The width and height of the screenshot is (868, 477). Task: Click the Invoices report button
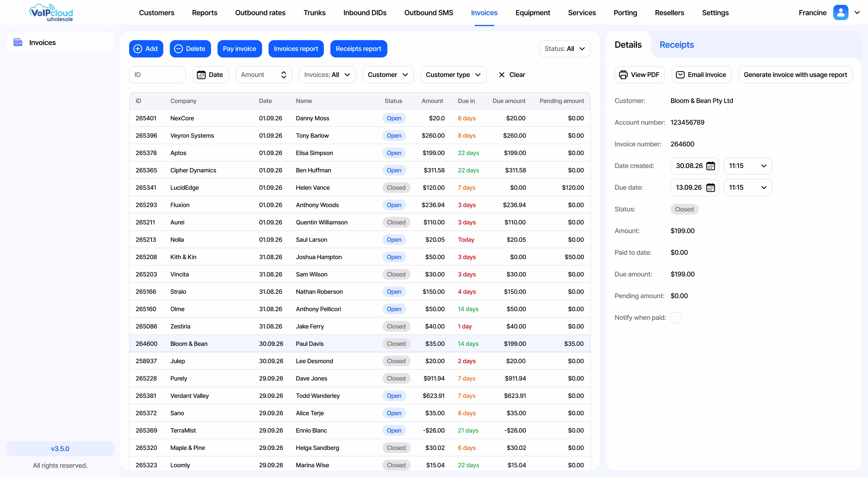tap(296, 49)
